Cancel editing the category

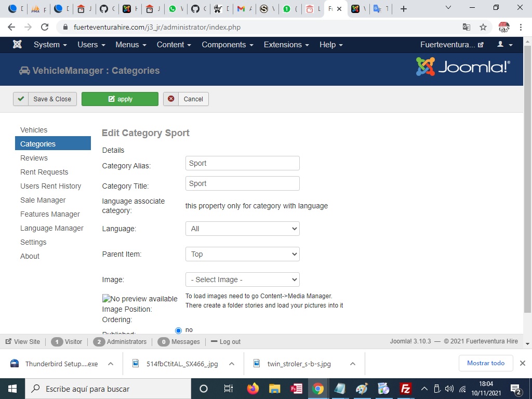tap(186, 99)
